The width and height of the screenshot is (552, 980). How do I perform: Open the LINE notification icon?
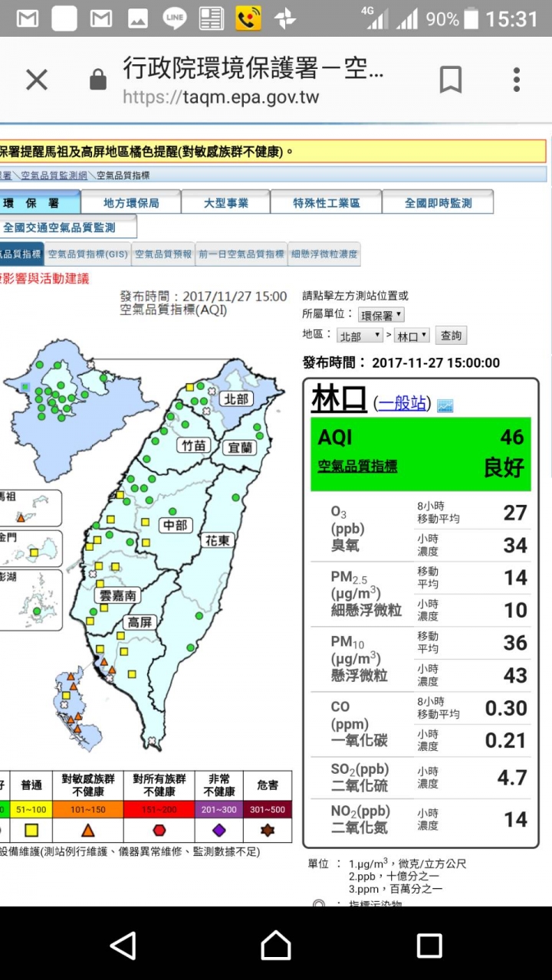pos(174,18)
